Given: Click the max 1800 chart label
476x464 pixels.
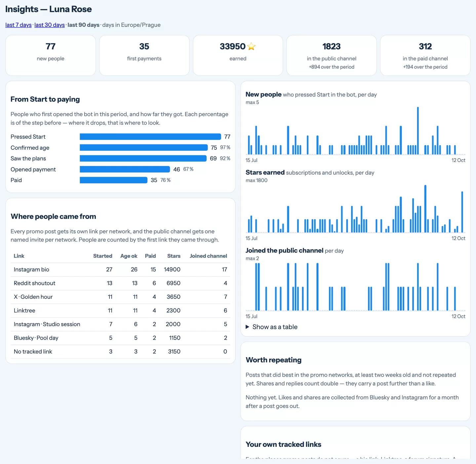Looking at the screenshot, I should point(257,180).
